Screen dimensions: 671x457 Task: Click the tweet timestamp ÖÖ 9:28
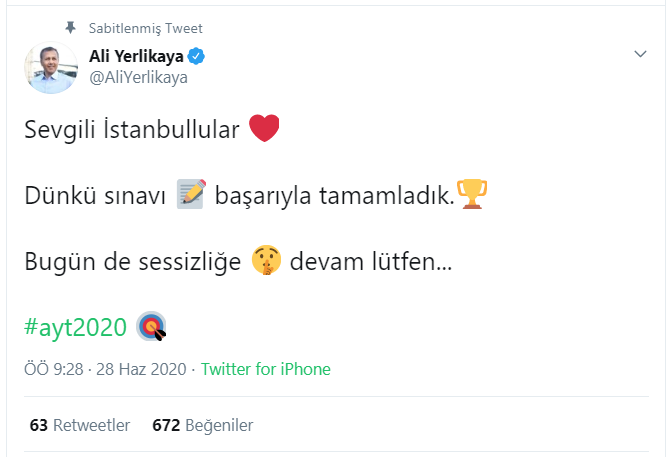[54, 369]
